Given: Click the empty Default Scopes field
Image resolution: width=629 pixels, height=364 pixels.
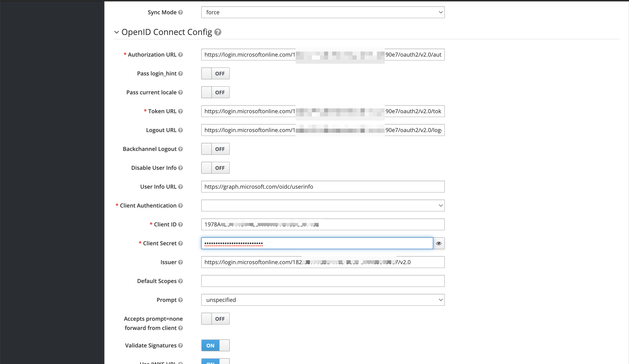Looking at the screenshot, I should coord(323,281).
